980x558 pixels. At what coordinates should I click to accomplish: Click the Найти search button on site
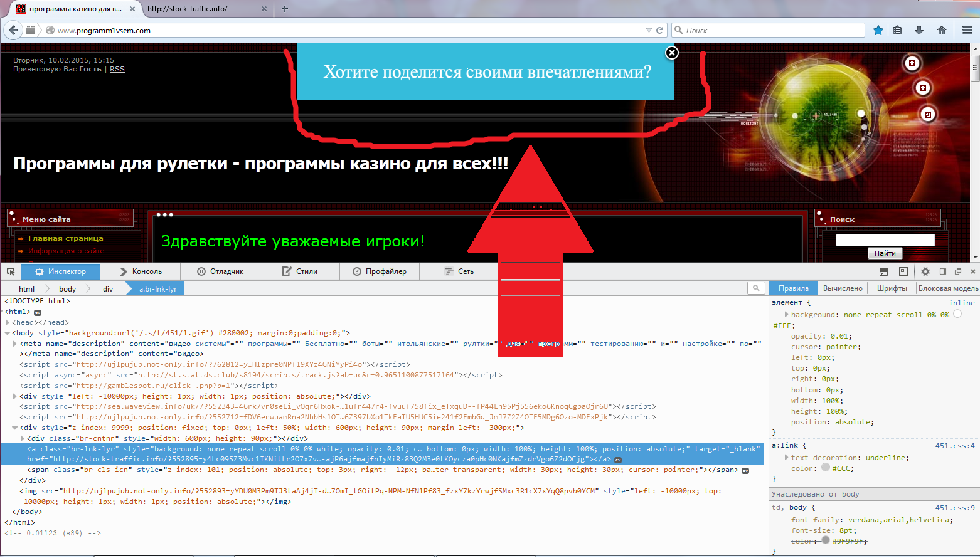pyautogui.click(x=885, y=253)
